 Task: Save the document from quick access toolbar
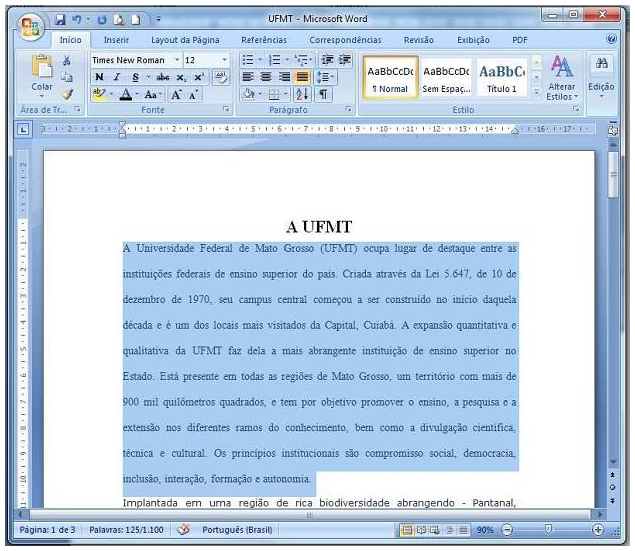coord(60,19)
